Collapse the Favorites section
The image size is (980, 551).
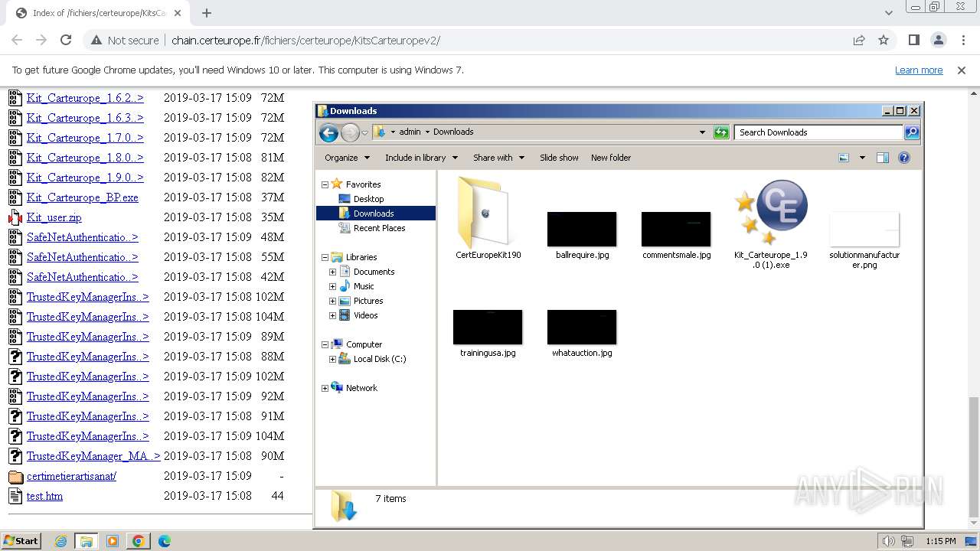click(325, 184)
